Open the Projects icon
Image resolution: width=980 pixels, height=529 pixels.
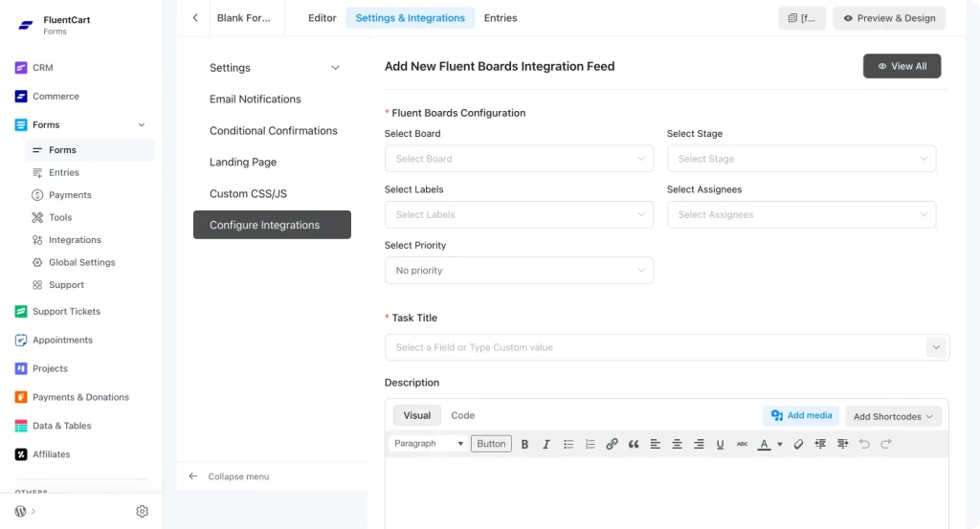[x=21, y=368]
